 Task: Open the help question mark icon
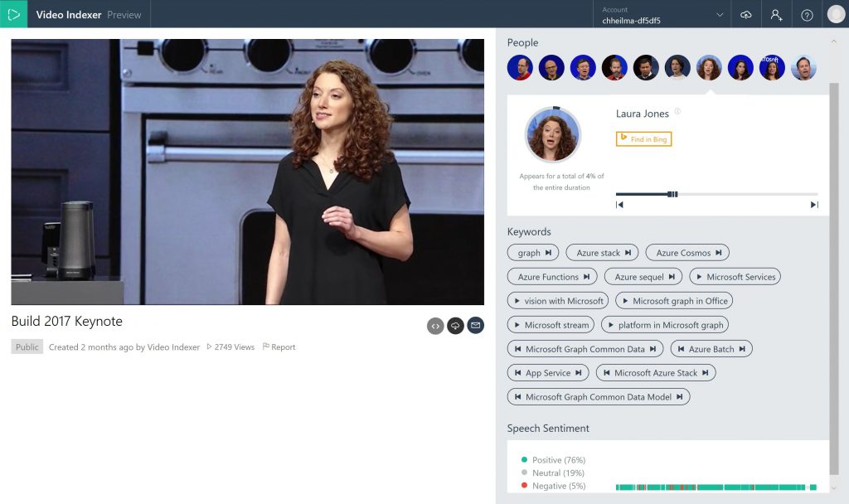(x=807, y=15)
